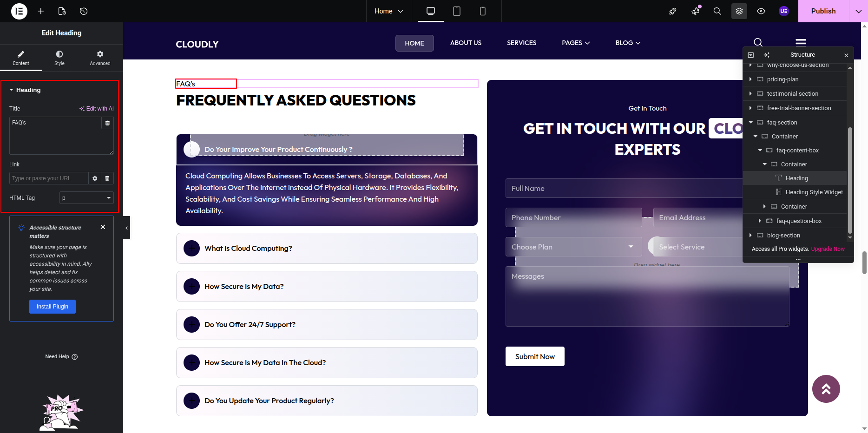This screenshot has width=868, height=433.
Task: Collapse the Heading section in panel
Action: (x=25, y=90)
